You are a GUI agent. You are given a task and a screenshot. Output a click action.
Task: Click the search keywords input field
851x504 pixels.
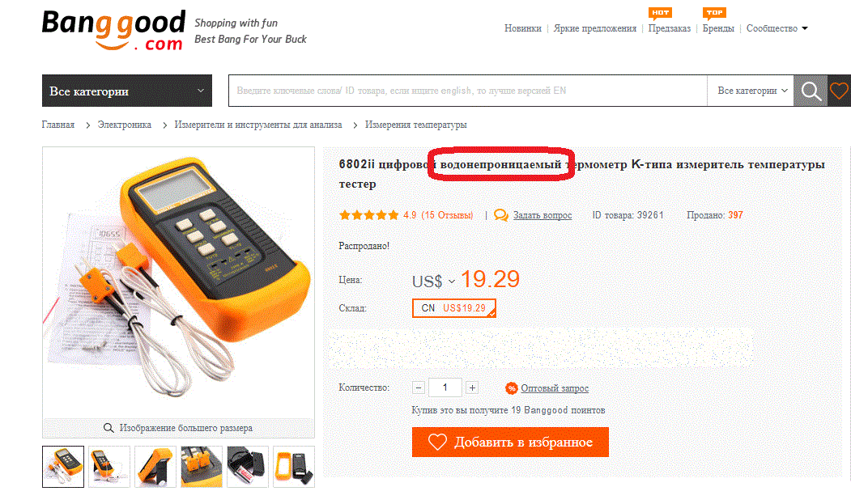(468, 91)
